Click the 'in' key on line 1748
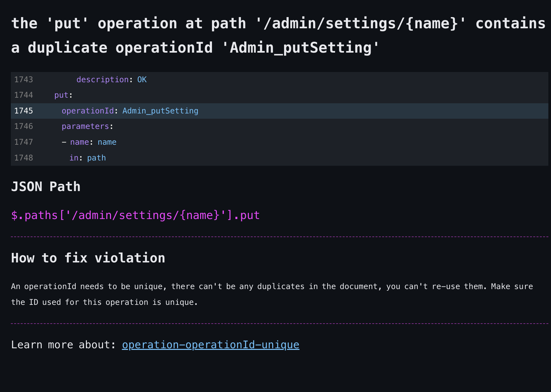The height and width of the screenshot is (392, 551). point(74,158)
